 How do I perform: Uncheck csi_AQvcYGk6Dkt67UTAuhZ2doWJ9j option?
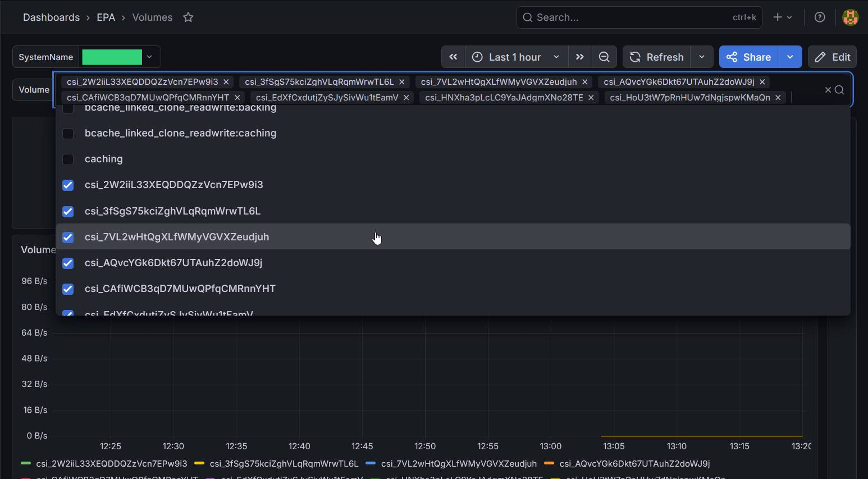(x=68, y=263)
